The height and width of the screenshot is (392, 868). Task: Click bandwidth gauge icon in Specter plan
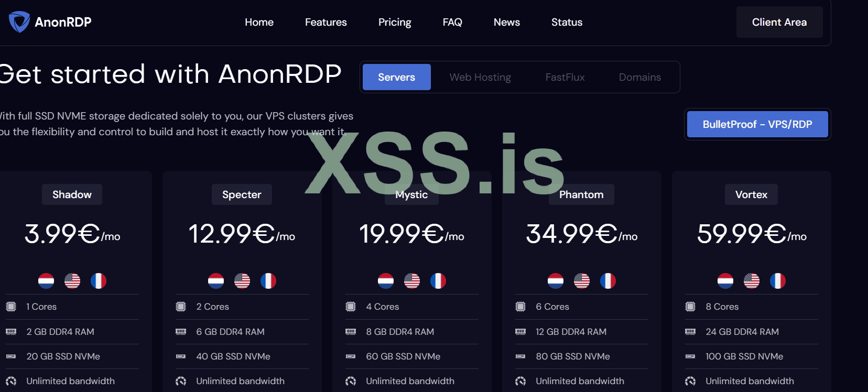click(x=181, y=381)
